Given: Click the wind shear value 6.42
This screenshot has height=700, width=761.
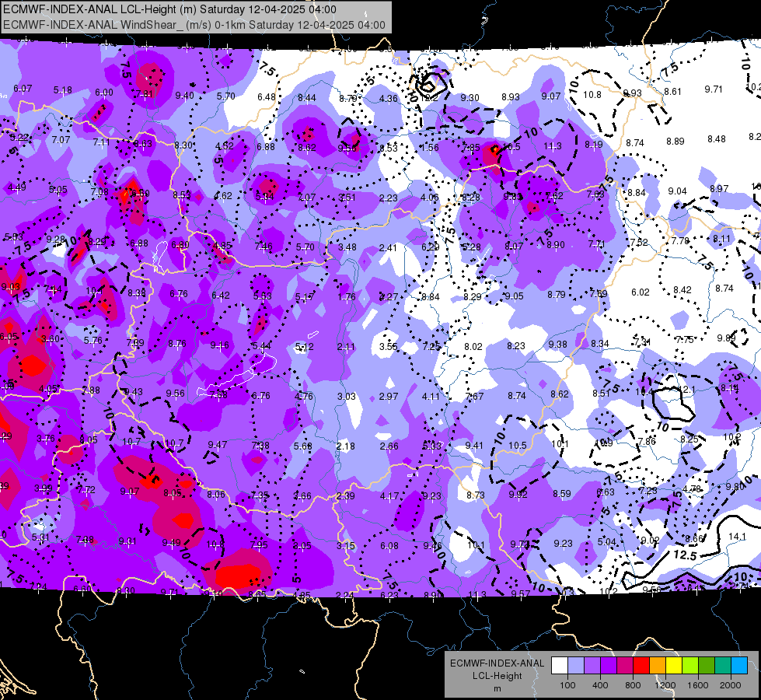Looking at the screenshot, I should pyautogui.click(x=220, y=296).
